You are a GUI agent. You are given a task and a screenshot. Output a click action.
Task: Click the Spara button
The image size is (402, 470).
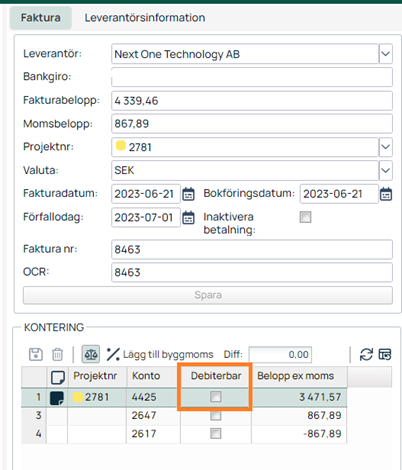click(x=208, y=295)
